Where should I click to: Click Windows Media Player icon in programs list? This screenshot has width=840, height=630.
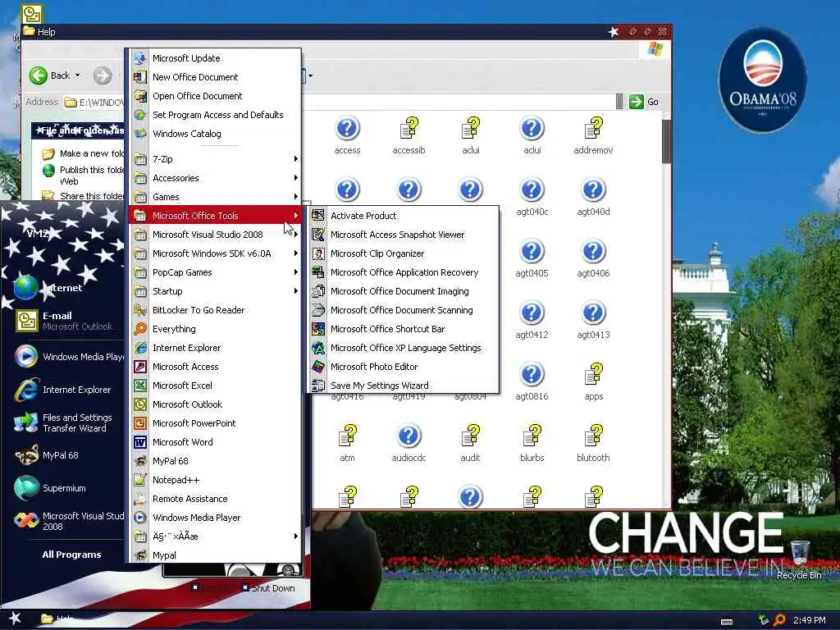(140, 517)
